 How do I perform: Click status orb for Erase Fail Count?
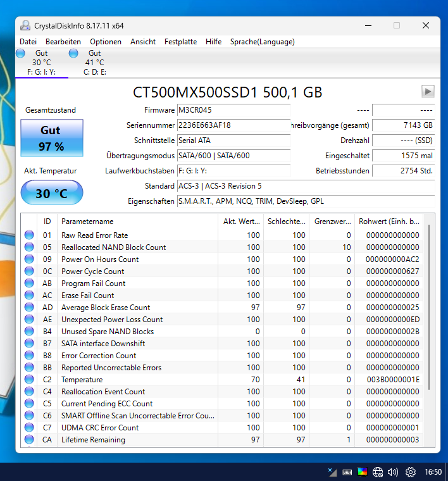tap(29, 295)
